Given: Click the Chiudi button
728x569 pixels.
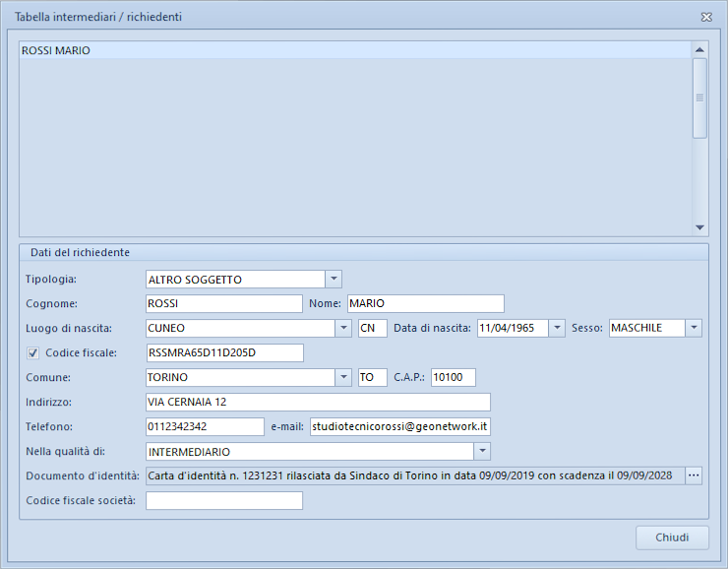Looking at the screenshot, I should [x=672, y=537].
